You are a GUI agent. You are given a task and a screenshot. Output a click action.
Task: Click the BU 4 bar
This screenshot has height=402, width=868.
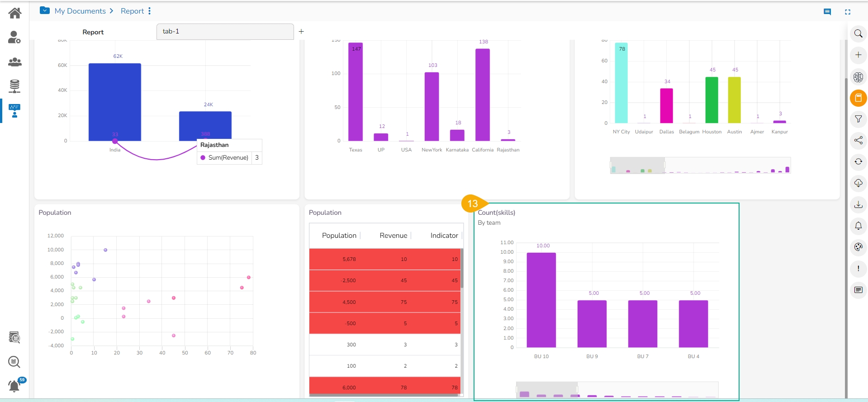tap(693, 324)
